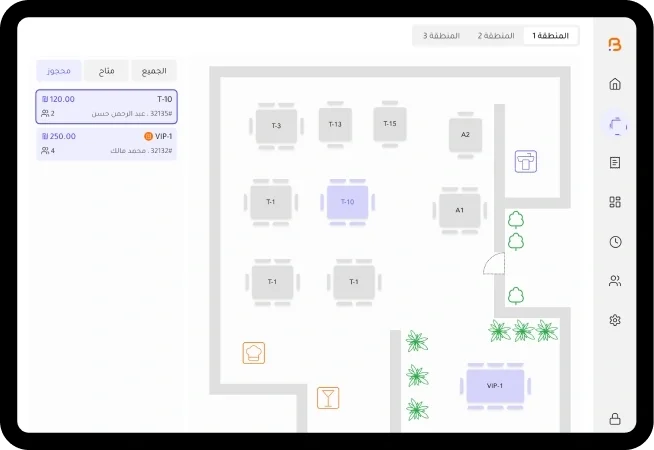Viewport: 654px width, 450px height.
Task: Click the orange badge beside VIP-1
Action: point(148,136)
